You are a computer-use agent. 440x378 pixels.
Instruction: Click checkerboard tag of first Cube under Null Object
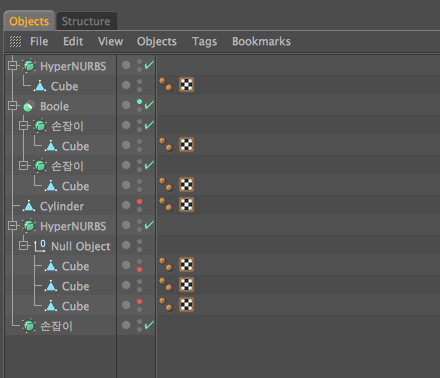click(186, 265)
